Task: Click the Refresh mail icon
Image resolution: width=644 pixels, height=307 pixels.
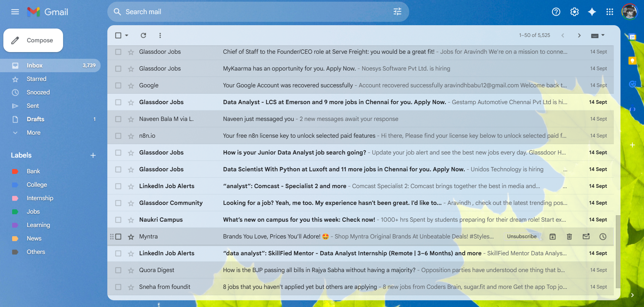Action: pos(143,35)
